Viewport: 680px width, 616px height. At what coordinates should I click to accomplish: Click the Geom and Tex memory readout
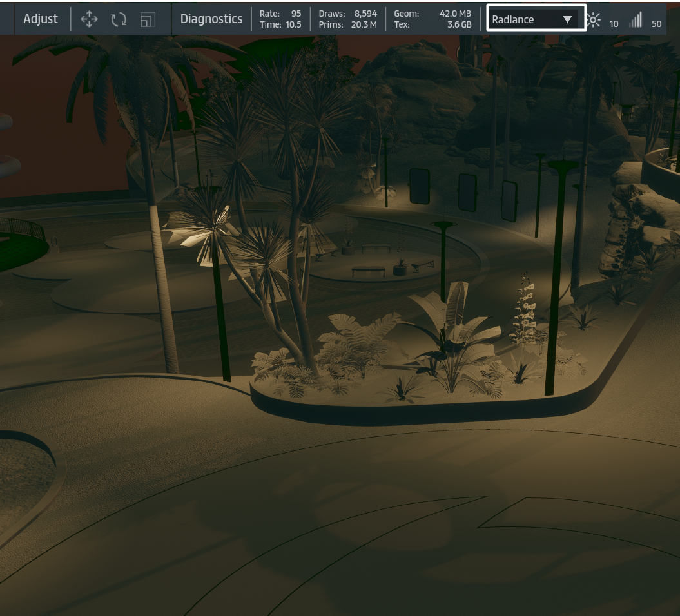[432, 19]
